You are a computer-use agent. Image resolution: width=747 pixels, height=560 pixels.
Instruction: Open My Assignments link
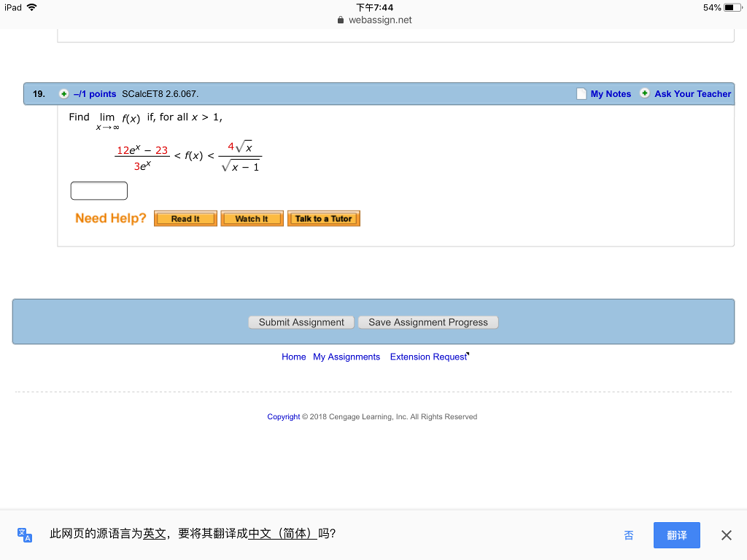[347, 357]
